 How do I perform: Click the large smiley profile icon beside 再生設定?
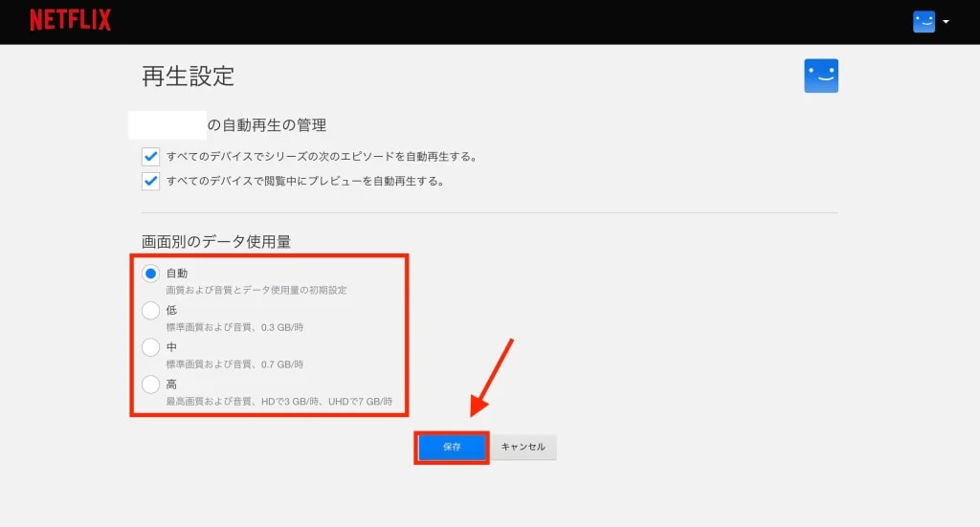tap(821, 76)
